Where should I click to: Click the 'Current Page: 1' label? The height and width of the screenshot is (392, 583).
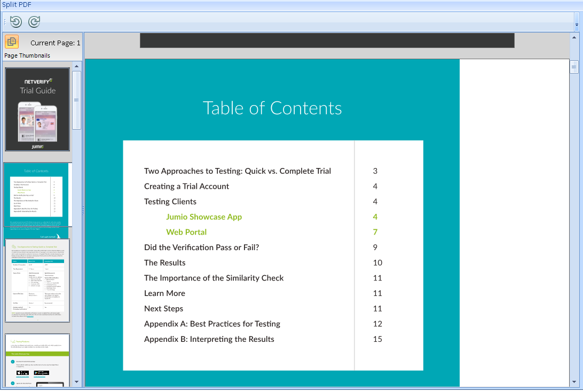click(55, 43)
